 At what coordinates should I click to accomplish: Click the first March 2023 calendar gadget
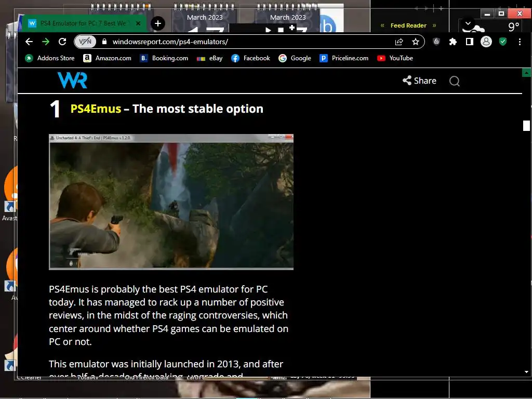click(205, 19)
